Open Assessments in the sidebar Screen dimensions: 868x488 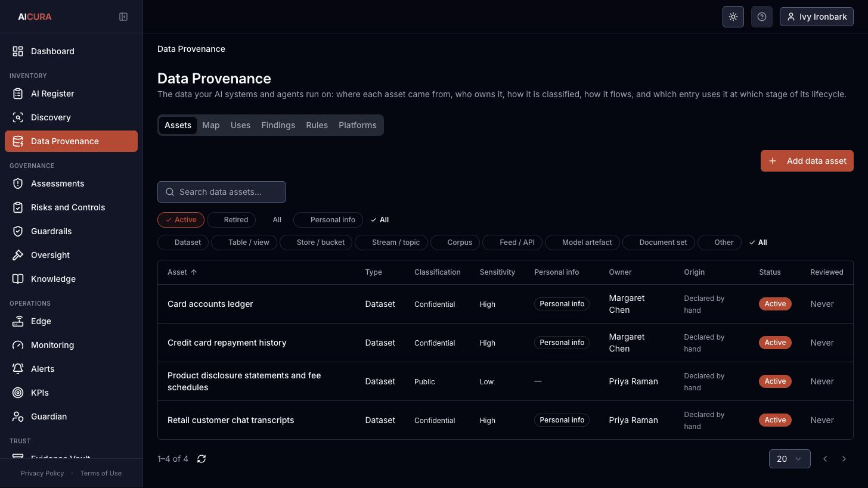71,184
